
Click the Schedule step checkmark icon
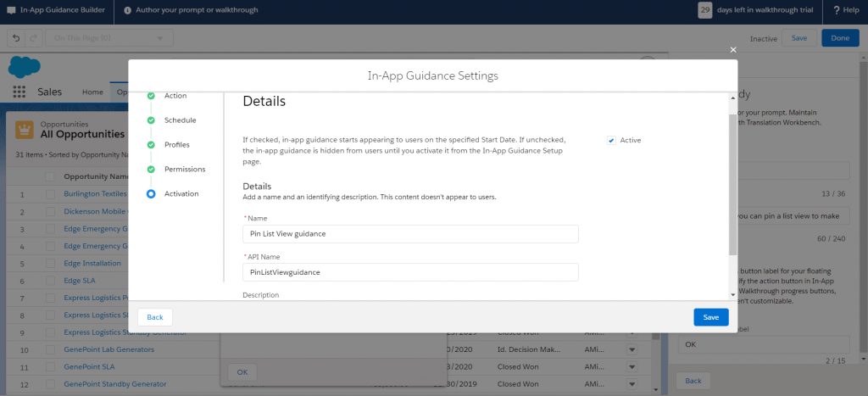coord(151,120)
